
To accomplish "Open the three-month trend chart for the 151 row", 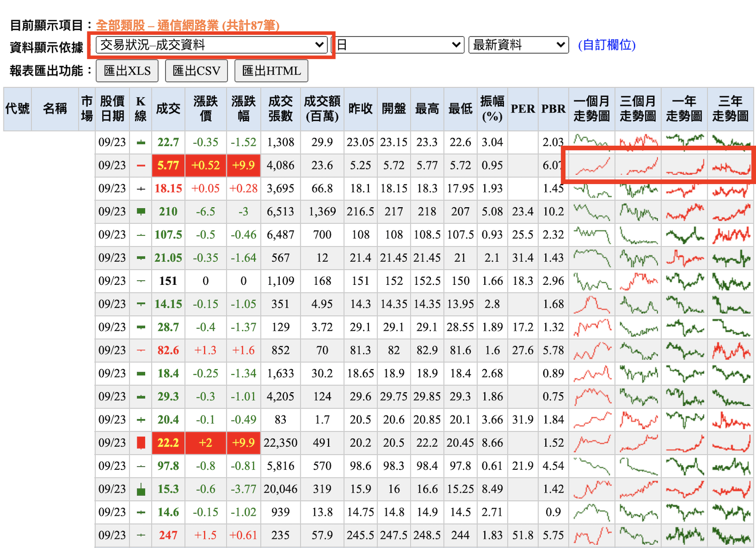I will [639, 281].
